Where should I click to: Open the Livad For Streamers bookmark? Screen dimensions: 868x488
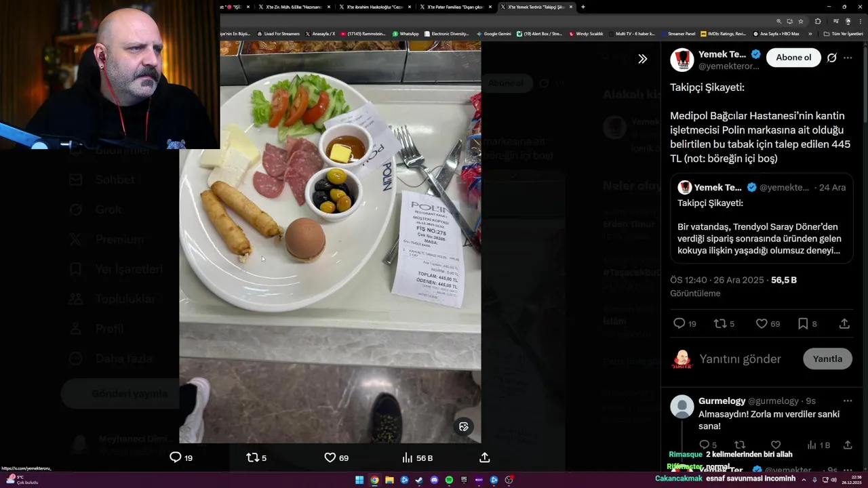pos(278,34)
